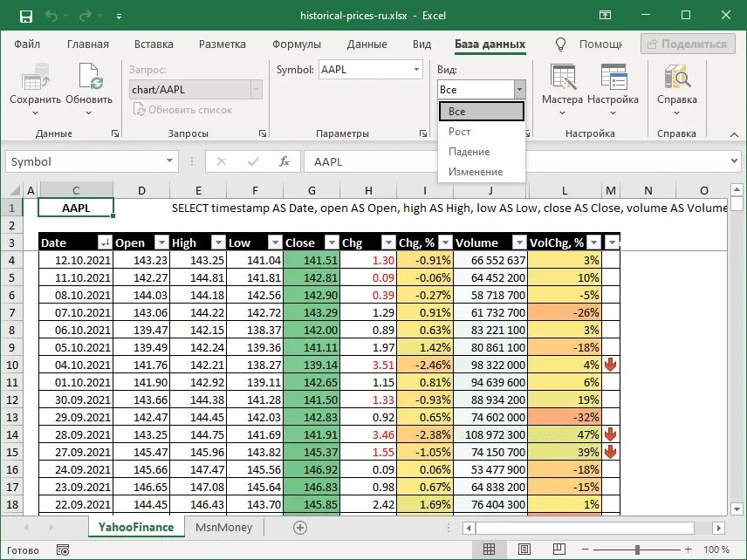747x560 pixels.
Task: Select the YahooFinance sheet tab
Action: (x=136, y=528)
